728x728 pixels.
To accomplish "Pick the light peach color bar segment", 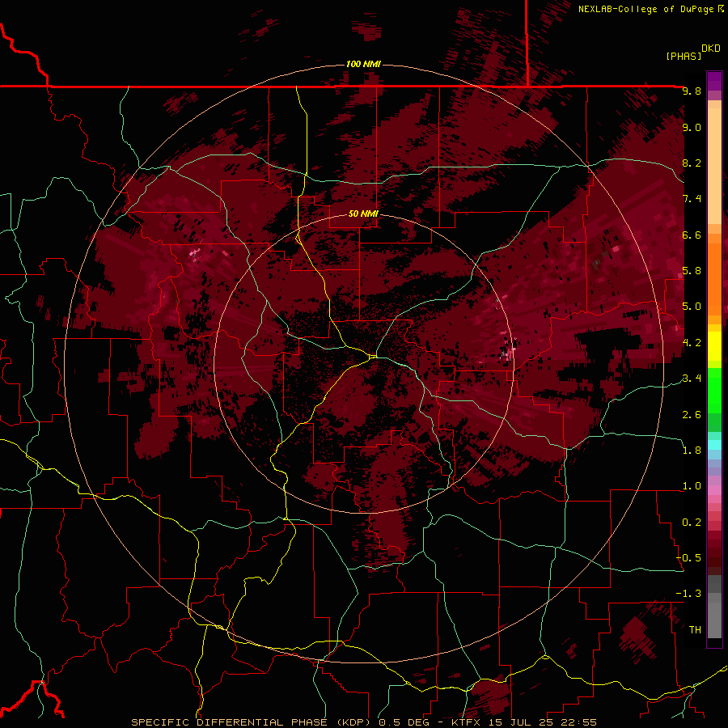I will coord(714,166).
